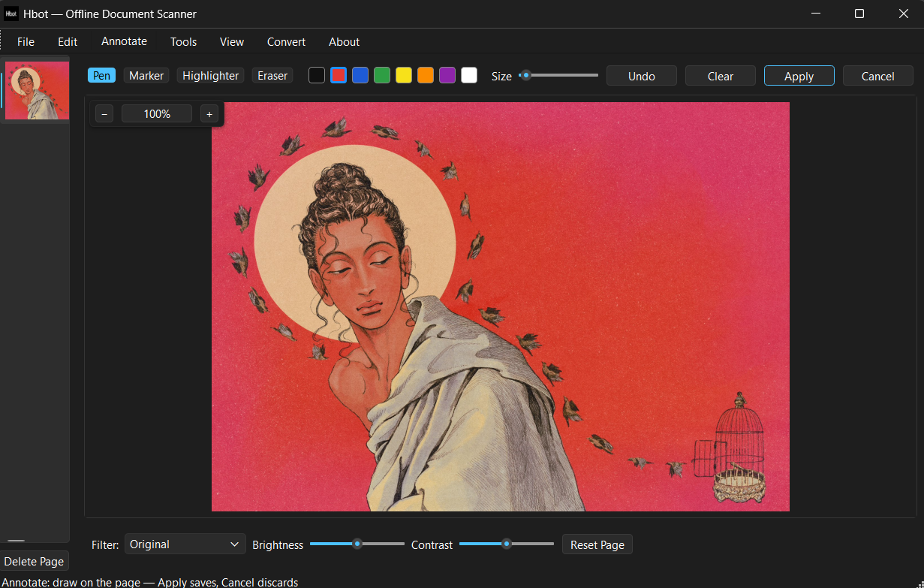Open the Edit menu
Screen dimensions: 924x588
tap(68, 41)
